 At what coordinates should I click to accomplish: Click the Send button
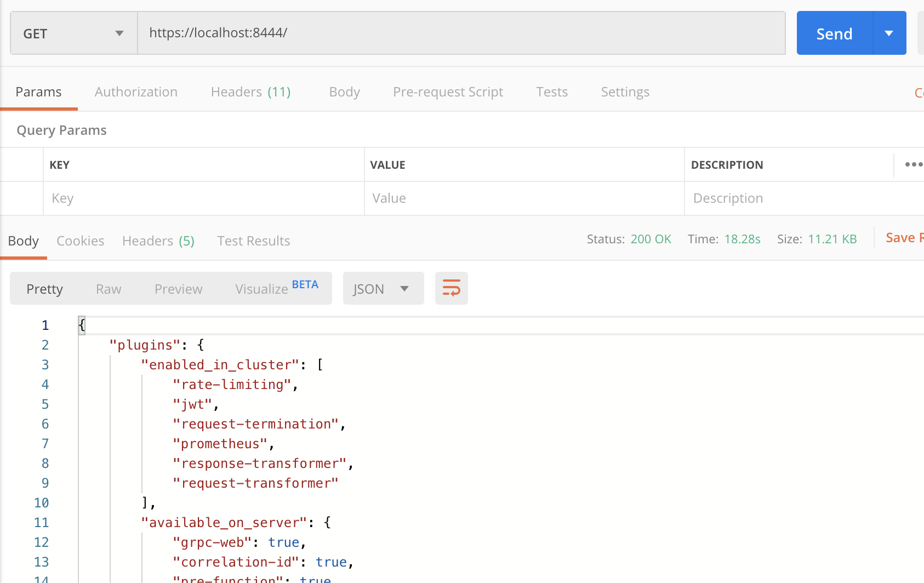[x=834, y=33]
